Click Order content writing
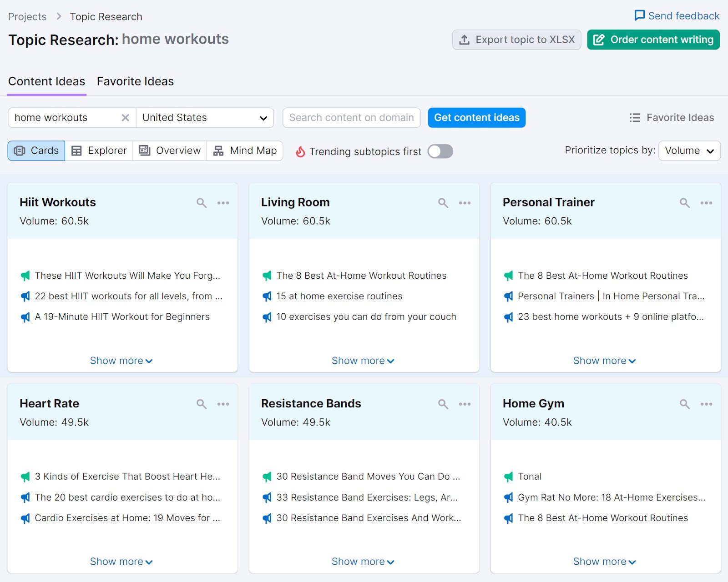 pos(652,40)
